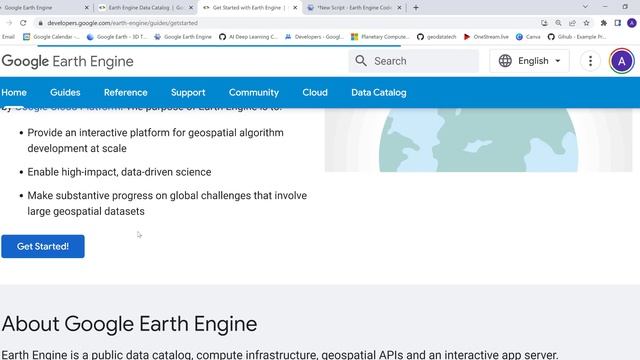
Task: Open the Email bookmark
Action: [8, 37]
